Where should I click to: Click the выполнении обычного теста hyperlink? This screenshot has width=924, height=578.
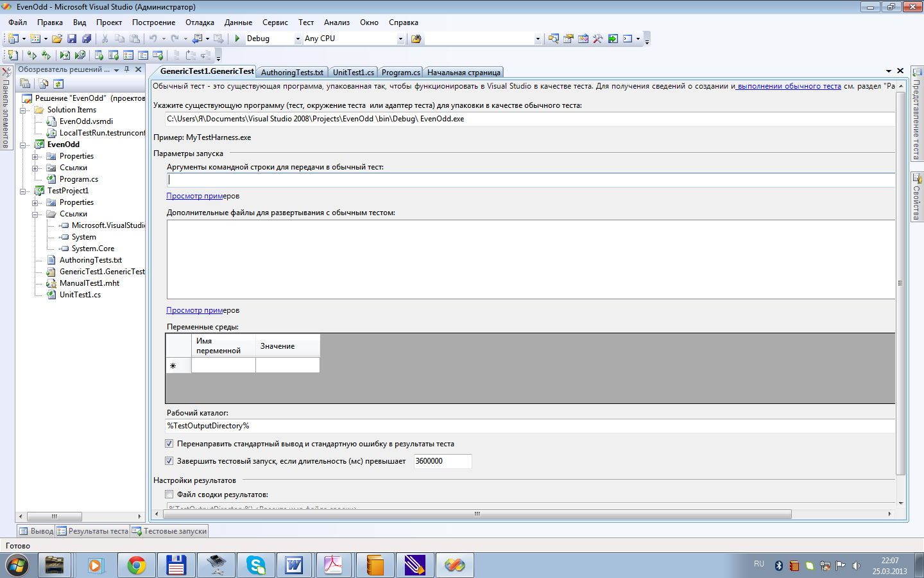[x=789, y=86]
